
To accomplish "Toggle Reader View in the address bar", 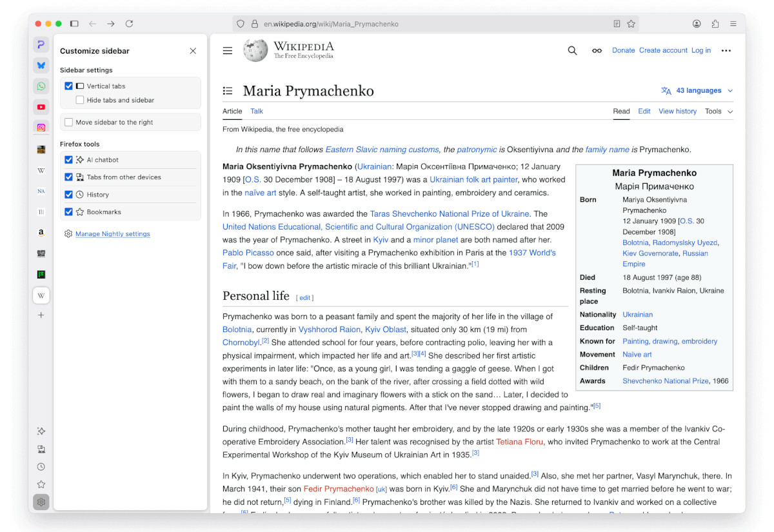I will click(x=617, y=24).
